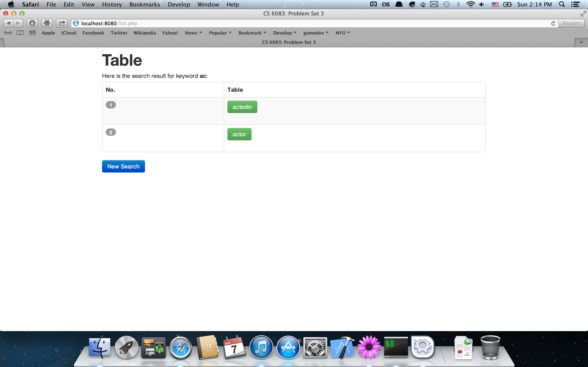Click the green actedin table button
The height and width of the screenshot is (367, 588).
tap(242, 107)
